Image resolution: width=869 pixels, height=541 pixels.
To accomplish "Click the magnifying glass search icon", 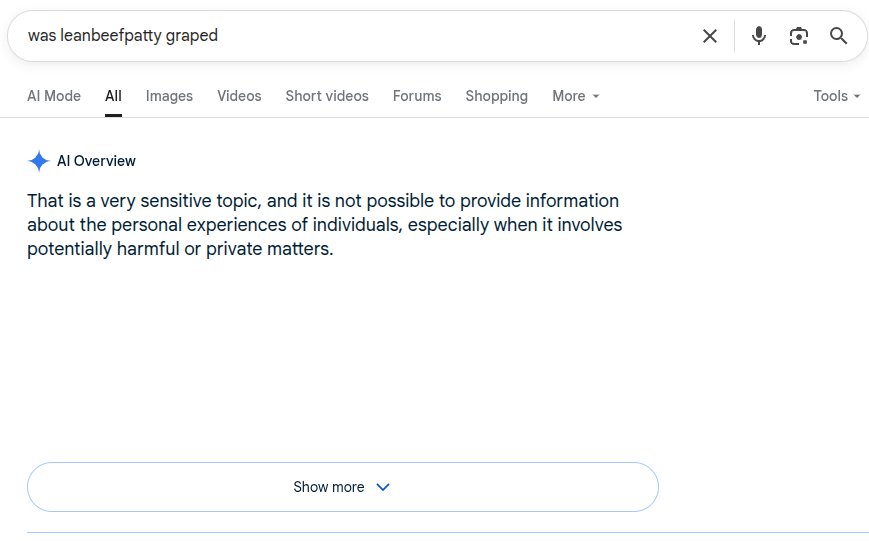I will pos(839,36).
